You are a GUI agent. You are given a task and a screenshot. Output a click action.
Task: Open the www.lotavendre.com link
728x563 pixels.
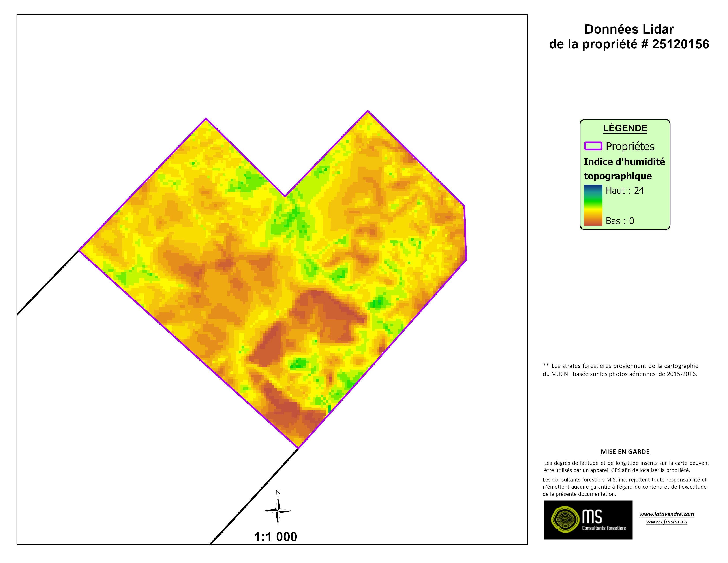(x=667, y=514)
